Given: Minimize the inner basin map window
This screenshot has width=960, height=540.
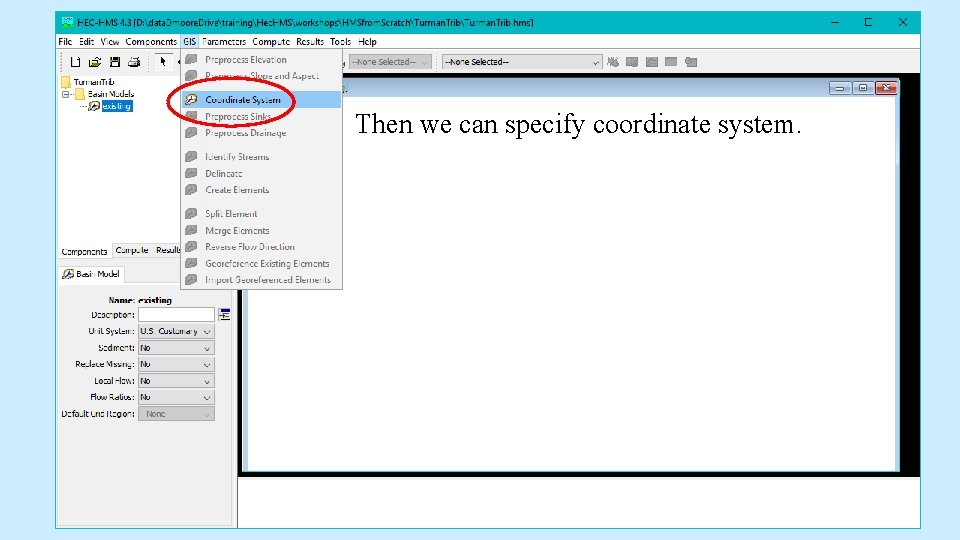Looking at the screenshot, I should point(840,88).
